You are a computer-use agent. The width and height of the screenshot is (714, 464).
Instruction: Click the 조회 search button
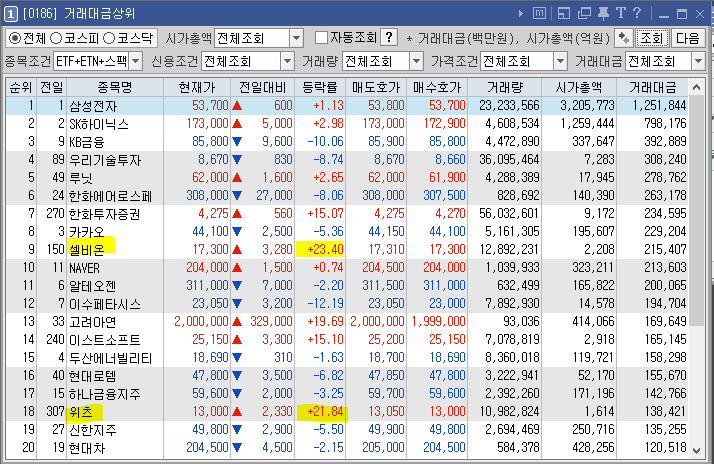652,38
